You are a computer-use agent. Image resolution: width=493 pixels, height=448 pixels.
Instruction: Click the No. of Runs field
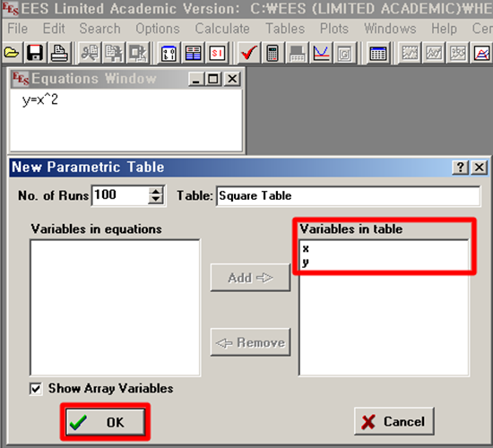(x=120, y=195)
